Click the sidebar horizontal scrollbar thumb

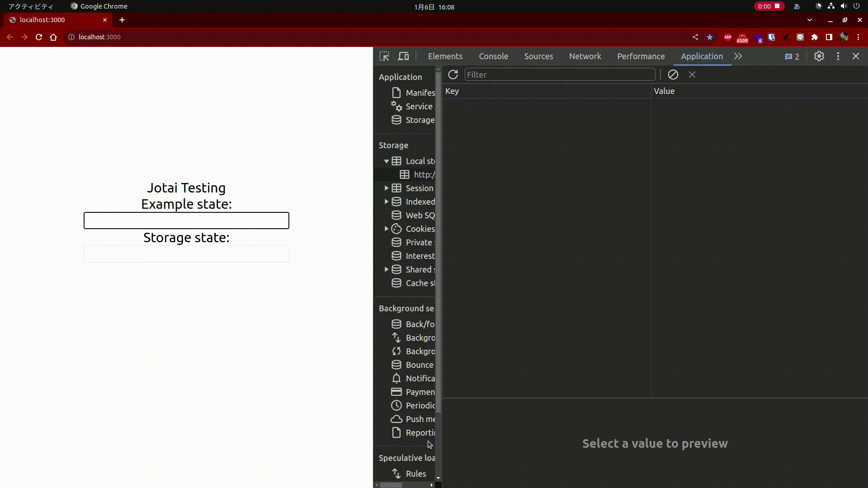(391, 485)
